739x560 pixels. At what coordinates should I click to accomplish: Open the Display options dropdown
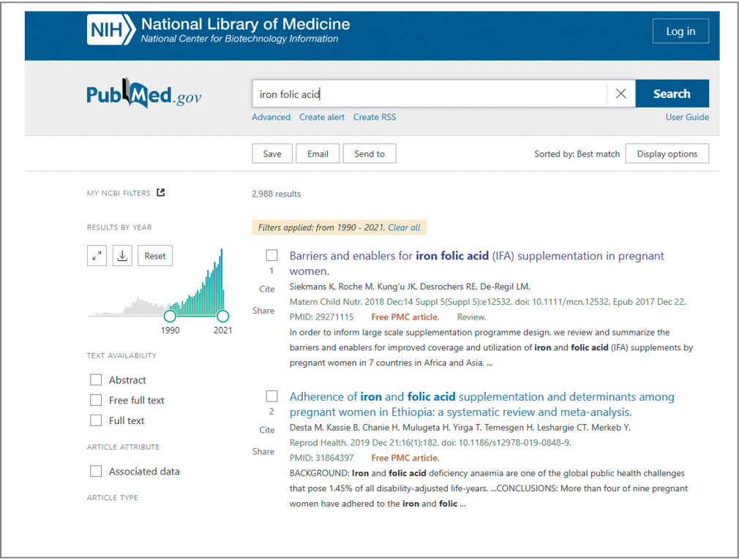point(667,154)
